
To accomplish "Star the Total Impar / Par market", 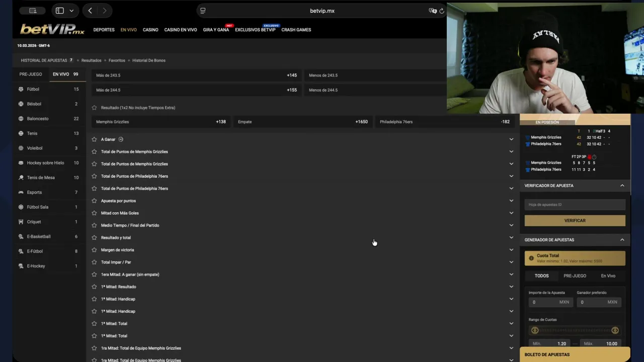I will click(x=94, y=262).
